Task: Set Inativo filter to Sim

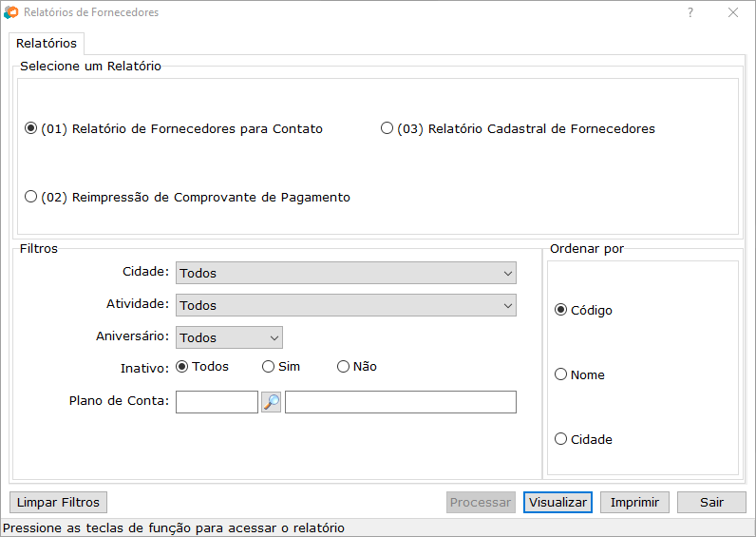Action: click(269, 366)
